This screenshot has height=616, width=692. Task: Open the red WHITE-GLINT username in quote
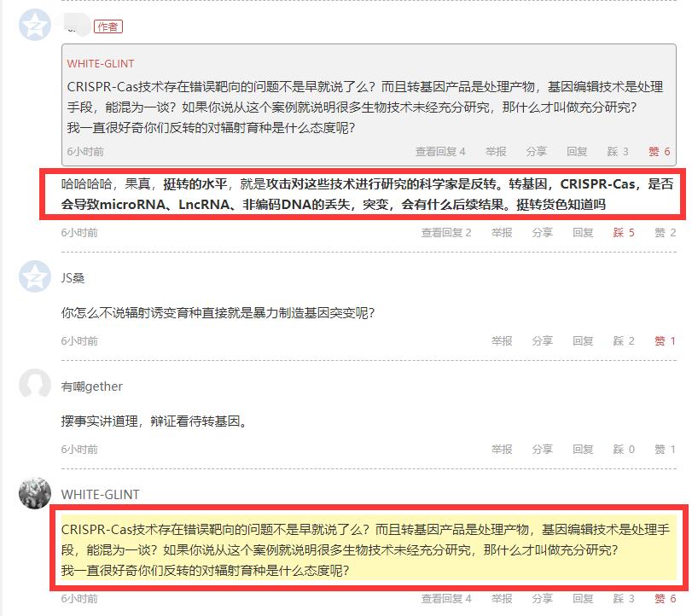click(101, 63)
